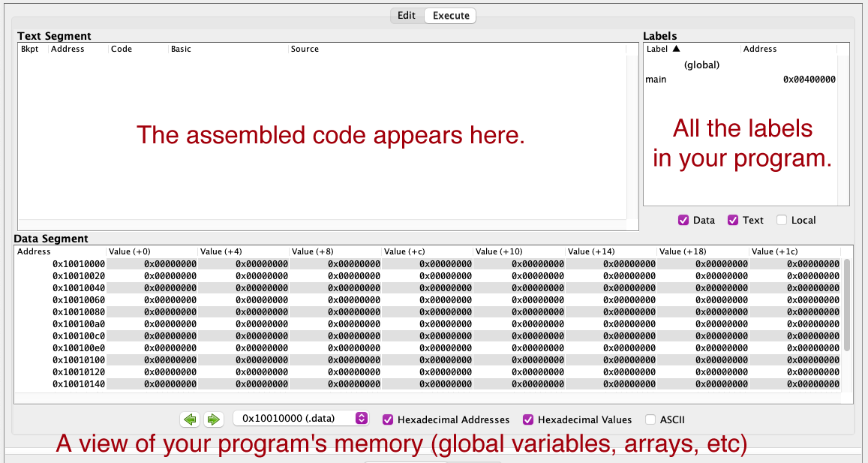Click the Value (+1c) column header
868x463 pixels.
click(x=795, y=251)
